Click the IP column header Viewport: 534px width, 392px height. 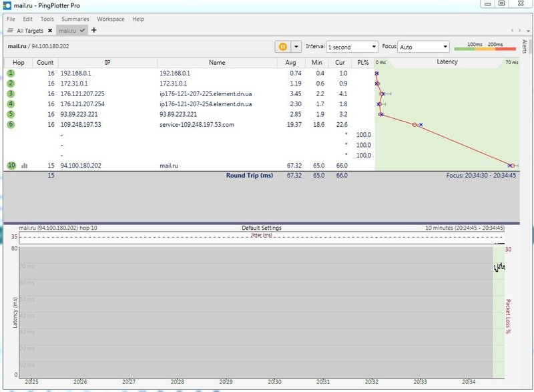[107, 63]
